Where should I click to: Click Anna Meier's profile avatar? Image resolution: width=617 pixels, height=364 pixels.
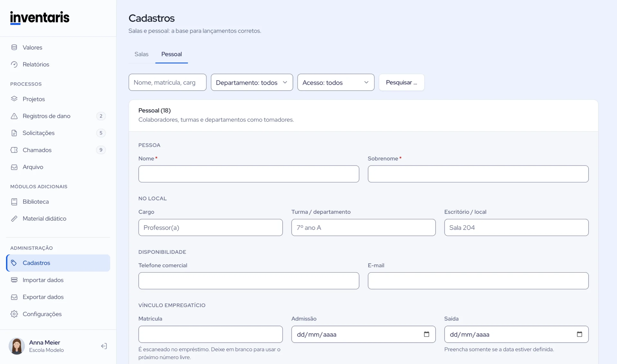[x=17, y=346]
